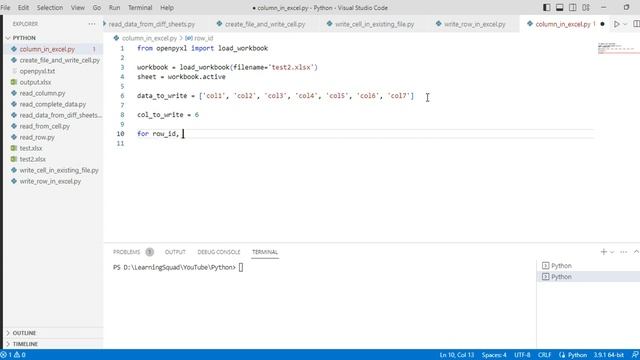
Task: Toggle panel layout icon in title bar
Action: (x=560, y=7)
